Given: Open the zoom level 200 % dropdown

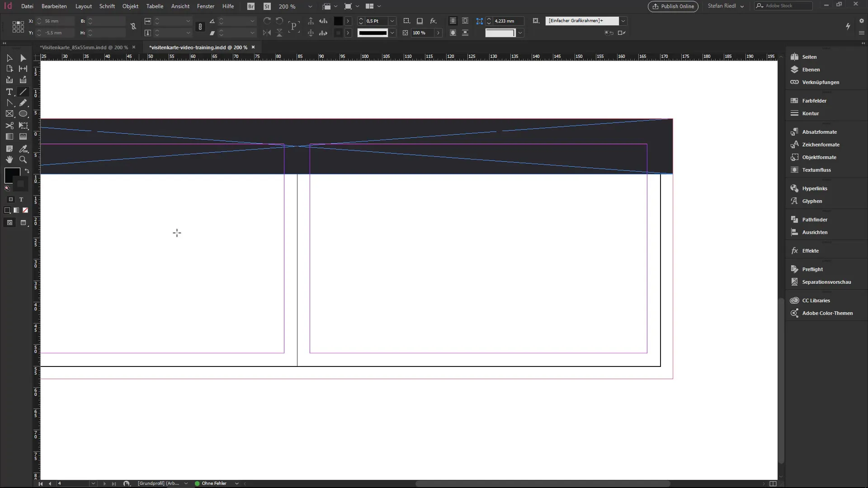Looking at the screenshot, I should 310,6.
